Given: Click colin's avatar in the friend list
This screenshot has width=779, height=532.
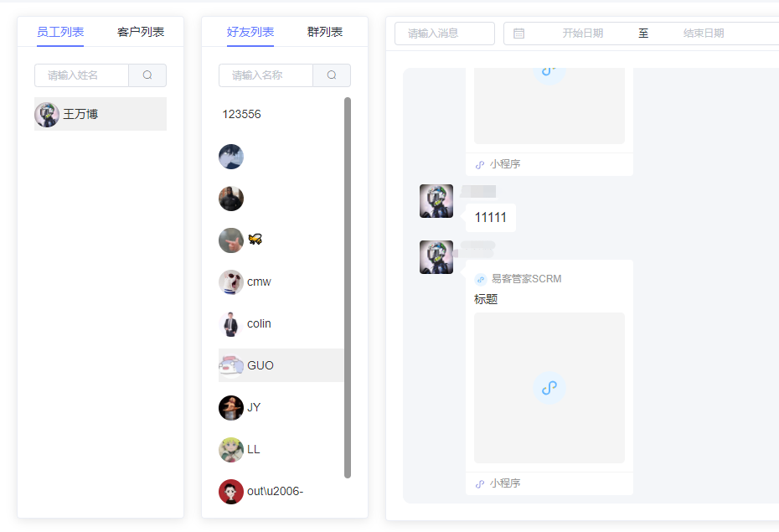Looking at the screenshot, I should coord(231,323).
